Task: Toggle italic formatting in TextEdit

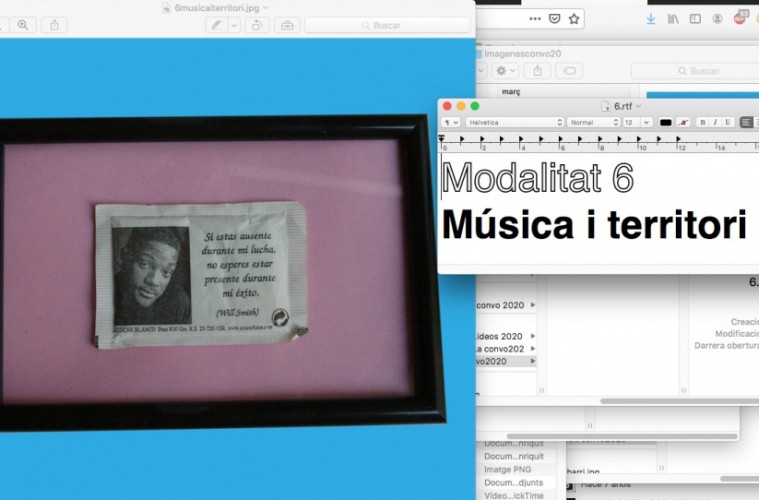Action: click(715, 122)
